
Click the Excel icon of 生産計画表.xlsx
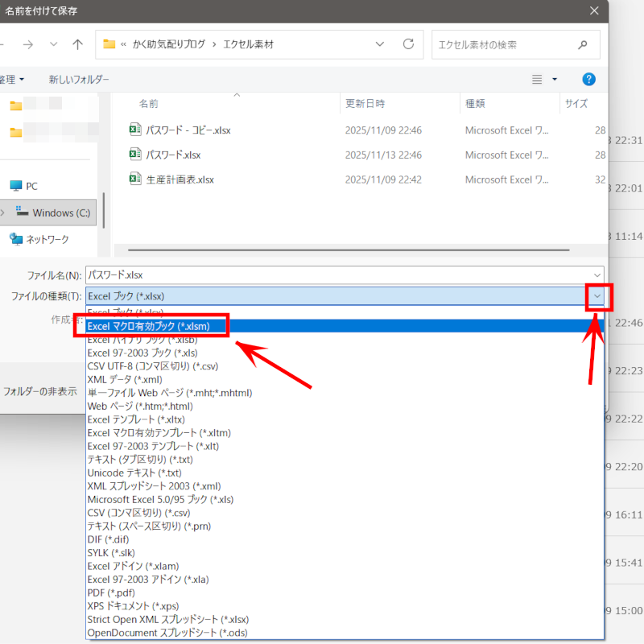[135, 180]
